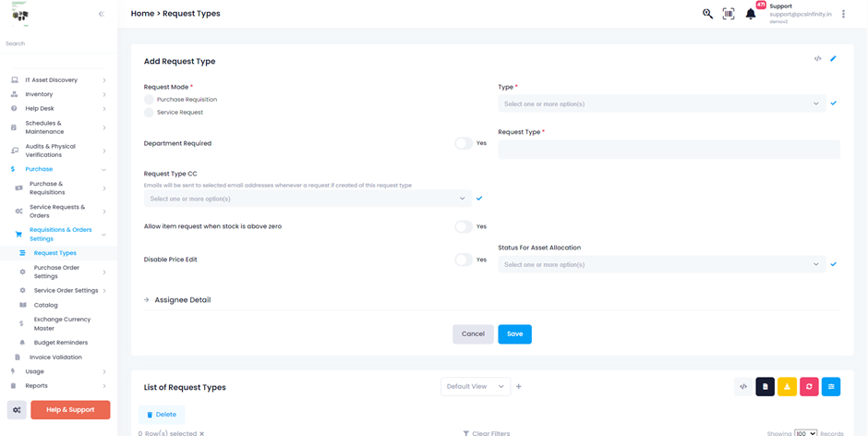Open the Type dropdown
Image resolution: width=868 pixels, height=436 pixels.
(x=661, y=103)
